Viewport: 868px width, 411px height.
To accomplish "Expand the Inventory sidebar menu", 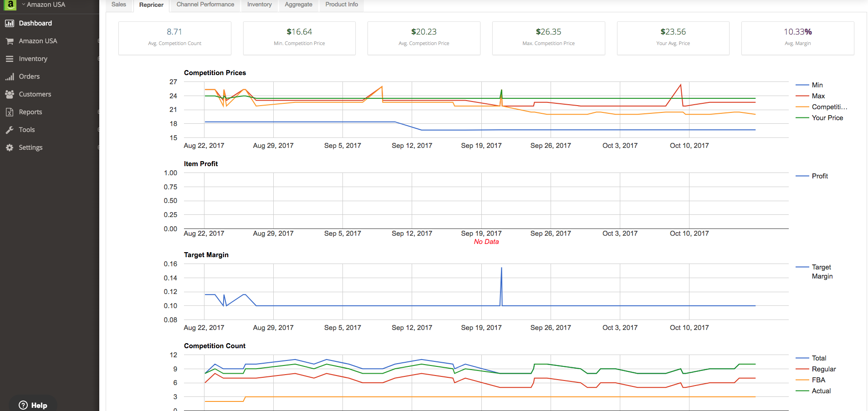I will coord(50,59).
